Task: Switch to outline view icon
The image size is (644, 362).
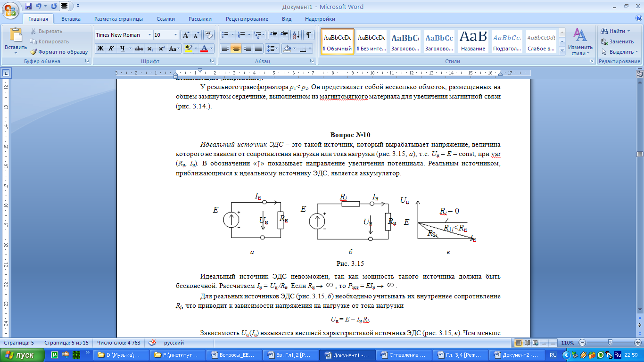Action: point(544,343)
